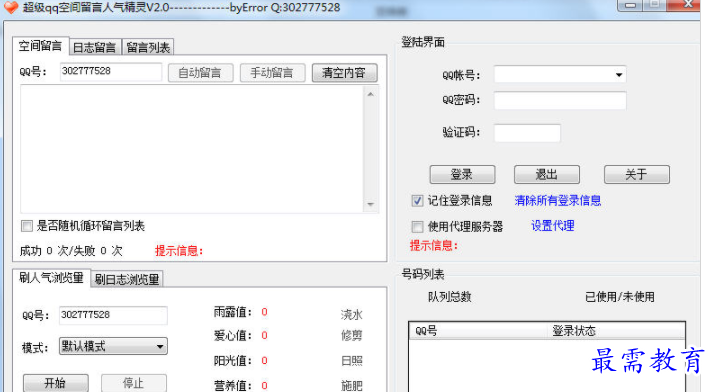Click 成功 0 次/失败 0 次 status text
The width and height of the screenshot is (713, 392).
pos(71,251)
